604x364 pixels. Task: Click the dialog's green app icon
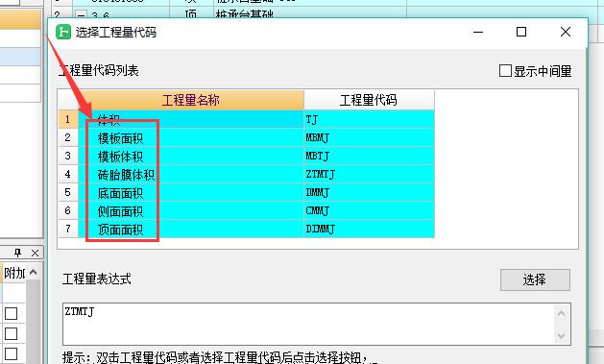click(63, 32)
